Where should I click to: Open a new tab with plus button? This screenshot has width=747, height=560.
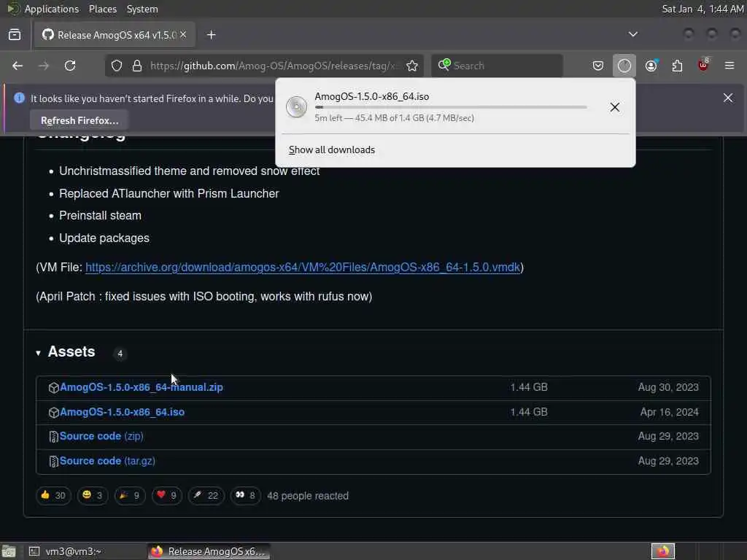(212, 35)
